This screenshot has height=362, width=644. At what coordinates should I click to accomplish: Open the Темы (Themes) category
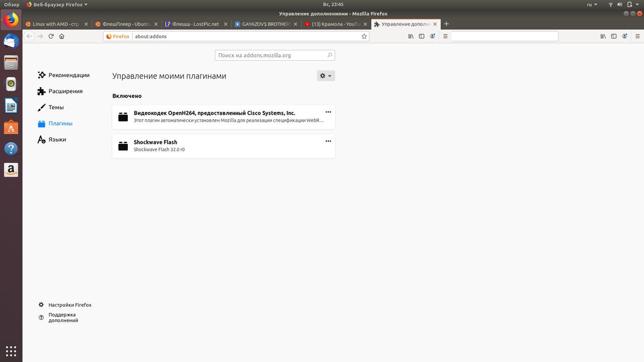[x=51, y=107]
